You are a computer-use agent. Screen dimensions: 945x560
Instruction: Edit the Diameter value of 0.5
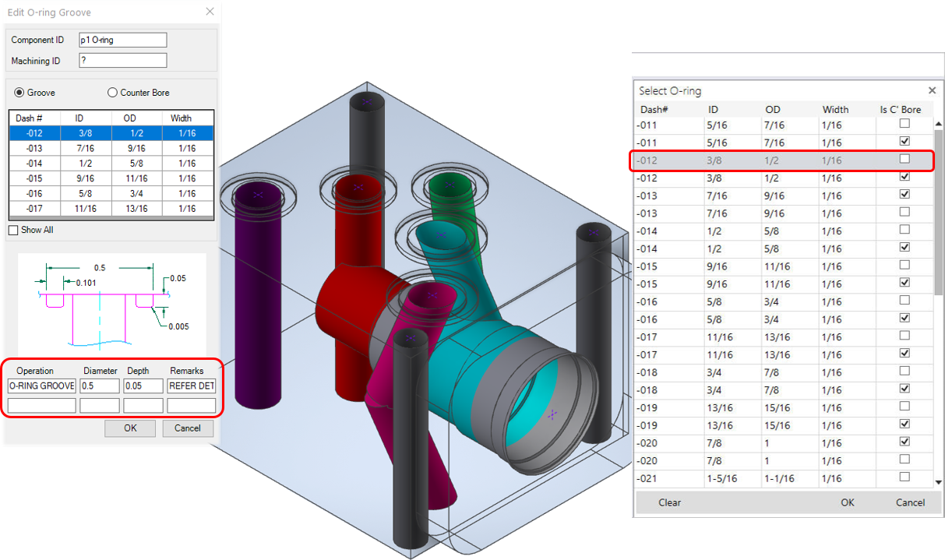tap(100, 386)
